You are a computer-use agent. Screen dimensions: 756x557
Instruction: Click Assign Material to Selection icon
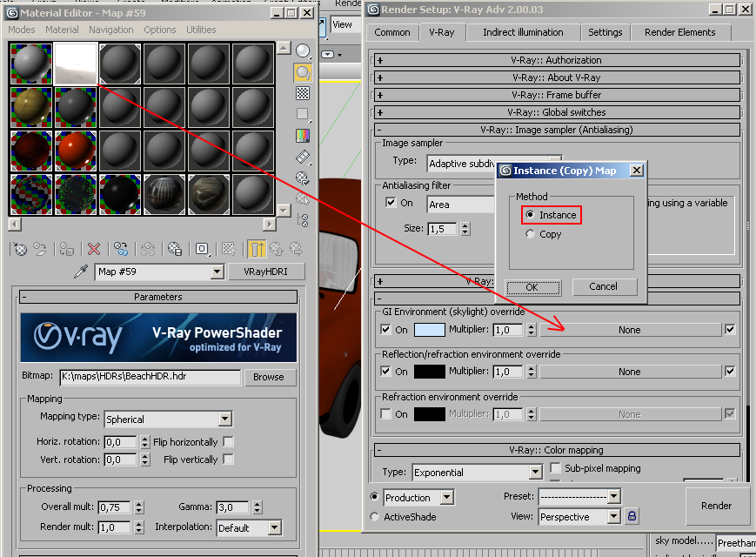pos(66,249)
